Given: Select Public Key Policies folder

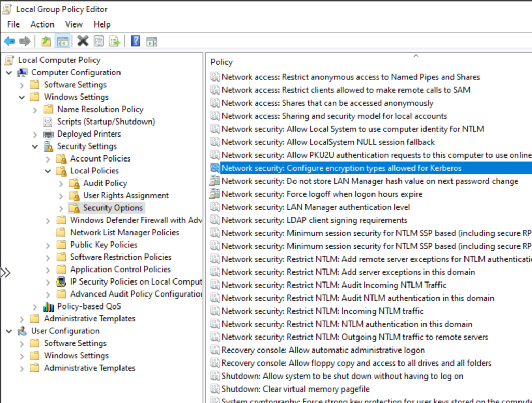Looking at the screenshot, I should (x=103, y=245).
